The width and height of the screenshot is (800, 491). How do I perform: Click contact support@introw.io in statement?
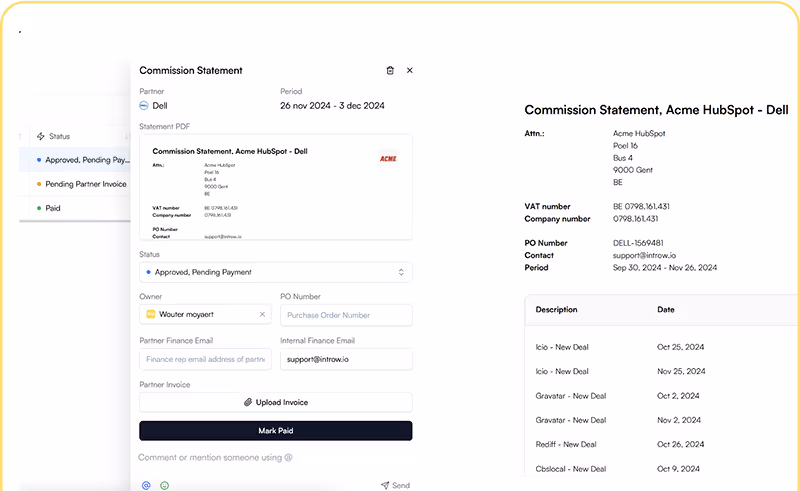point(644,255)
